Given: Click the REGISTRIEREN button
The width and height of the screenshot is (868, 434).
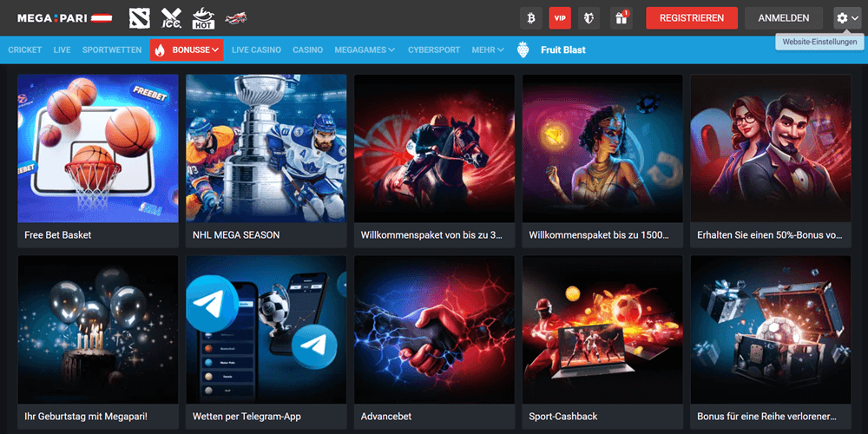Looking at the screenshot, I should pos(692,18).
